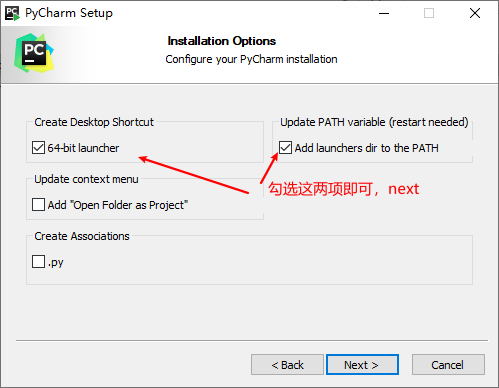The width and height of the screenshot is (499, 388).
Task: Uncheck Add launchers dir to the PATH
Action: [285, 148]
